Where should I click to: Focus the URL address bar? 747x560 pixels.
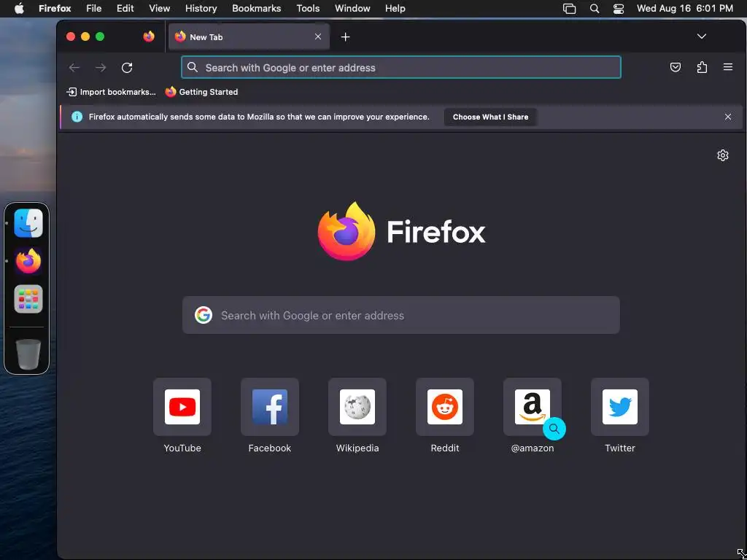pos(400,67)
